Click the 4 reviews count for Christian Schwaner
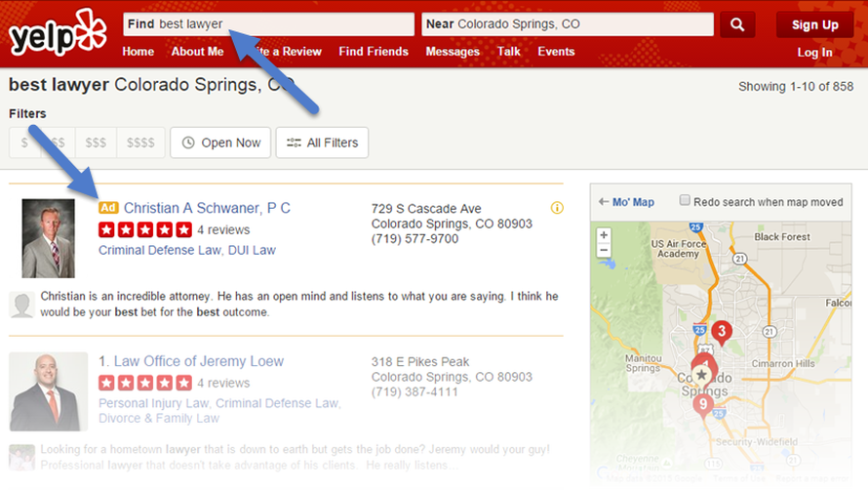This screenshot has width=868, height=492. [223, 230]
